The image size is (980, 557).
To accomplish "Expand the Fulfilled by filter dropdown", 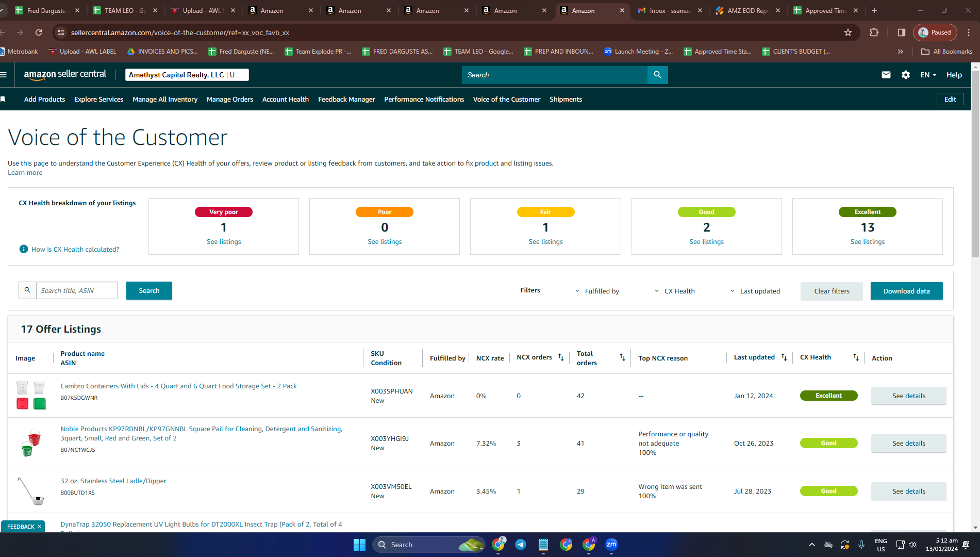I will 597,291.
